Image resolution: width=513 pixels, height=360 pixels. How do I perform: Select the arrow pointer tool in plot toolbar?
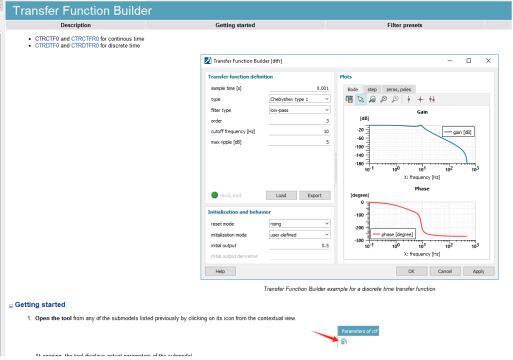(361, 99)
